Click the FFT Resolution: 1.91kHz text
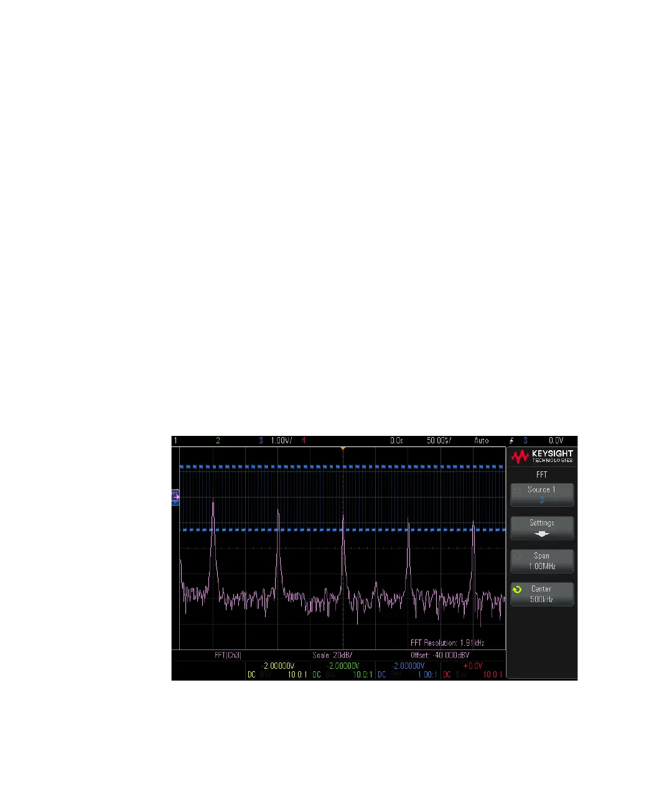 click(447, 643)
